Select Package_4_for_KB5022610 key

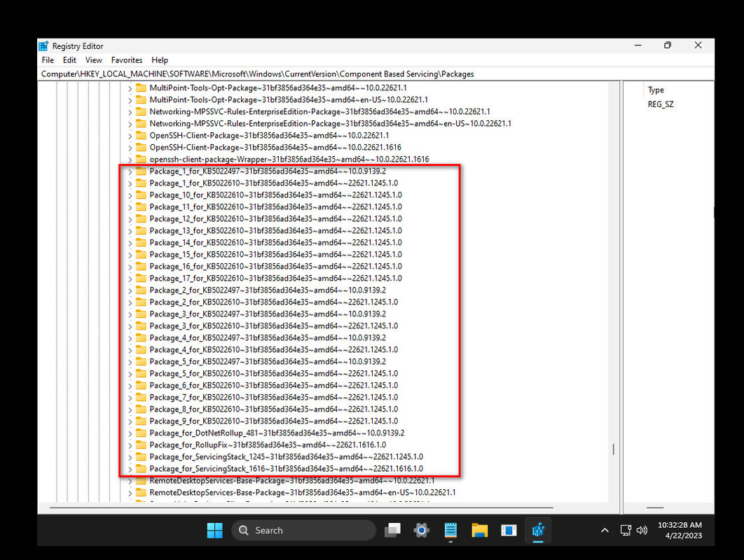(273, 349)
